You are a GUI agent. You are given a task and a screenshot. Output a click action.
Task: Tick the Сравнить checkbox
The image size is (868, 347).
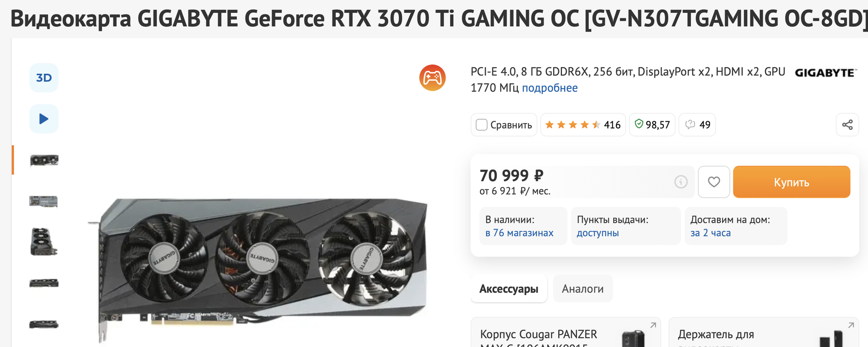tap(481, 125)
